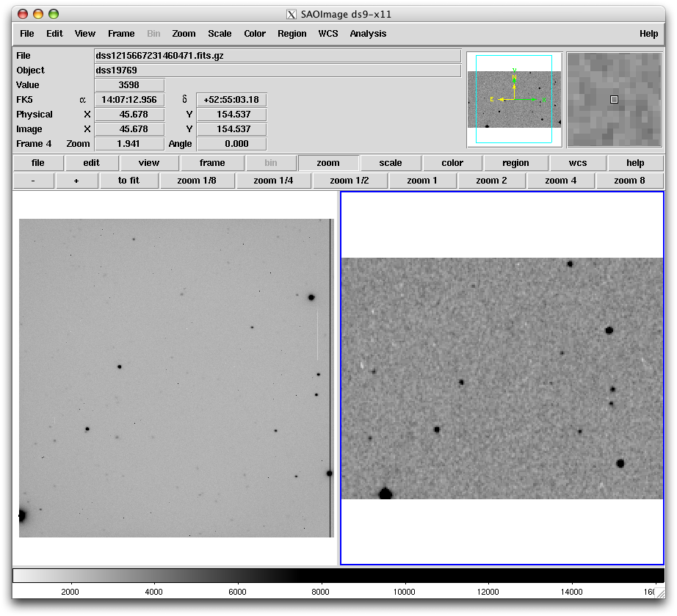Click the minus zoom out button

click(33, 181)
